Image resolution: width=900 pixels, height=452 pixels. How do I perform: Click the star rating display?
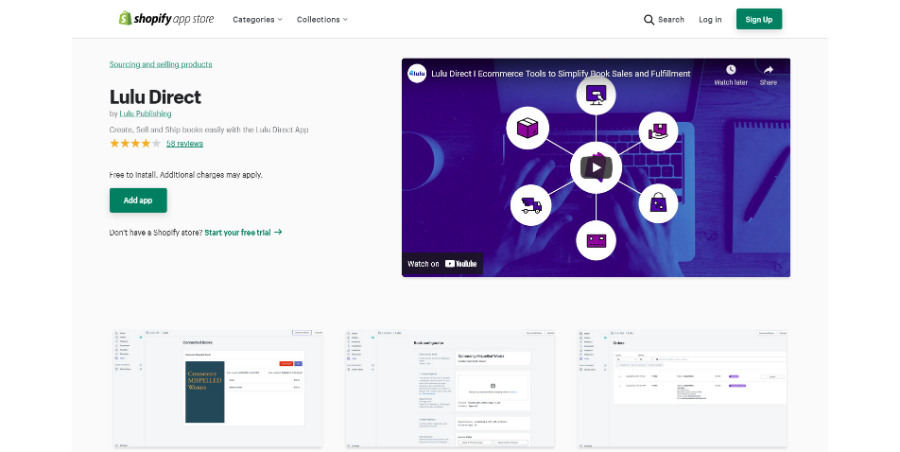(135, 144)
